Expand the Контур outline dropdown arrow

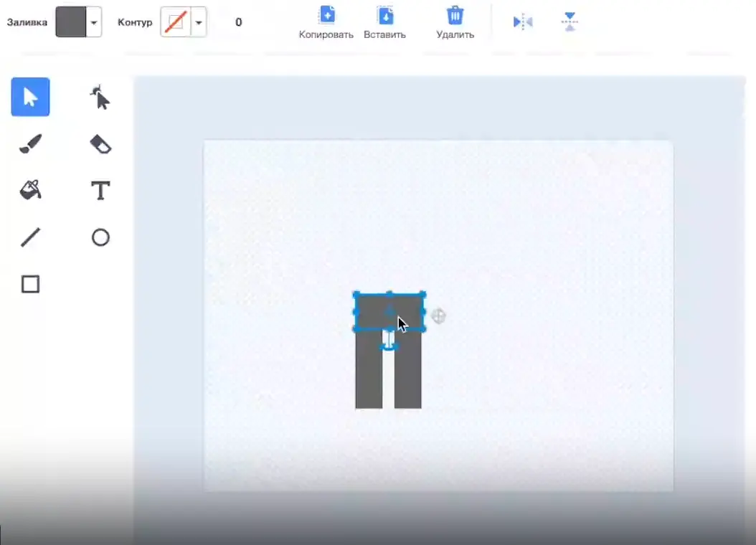(x=199, y=22)
